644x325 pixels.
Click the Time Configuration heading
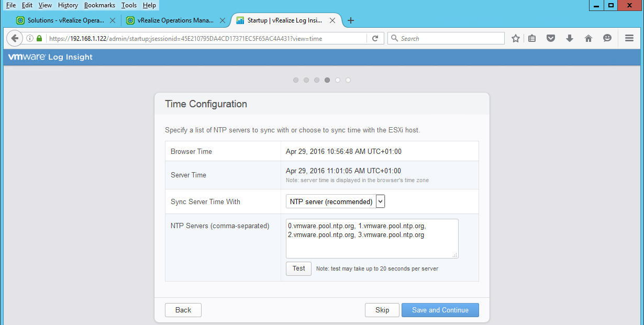click(206, 104)
